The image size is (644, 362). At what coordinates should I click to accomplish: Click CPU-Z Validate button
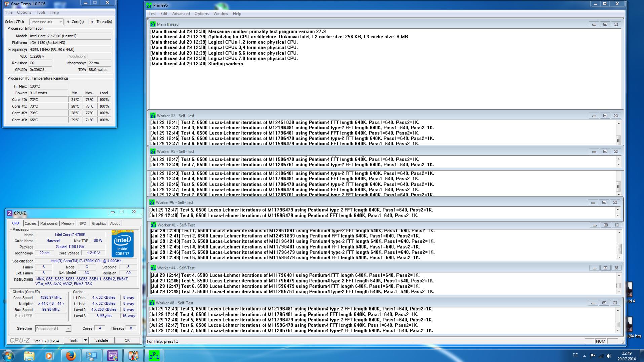point(102,340)
